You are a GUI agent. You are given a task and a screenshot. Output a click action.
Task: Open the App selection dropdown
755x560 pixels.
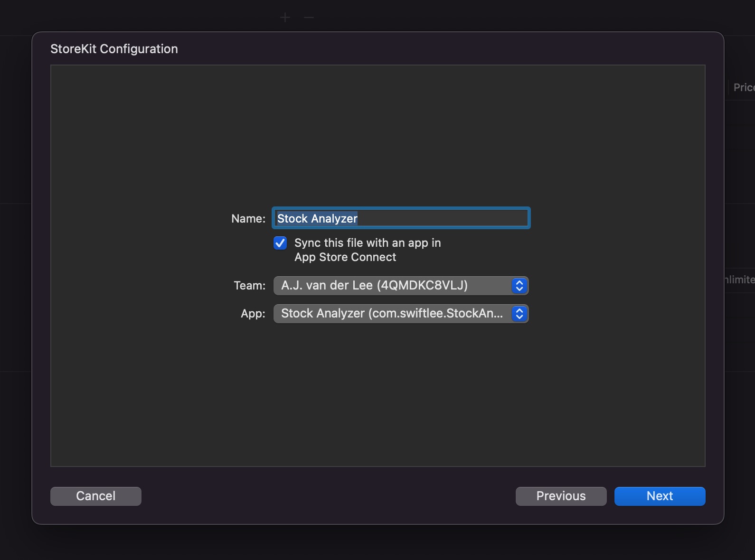pyautogui.click(x=401, y=314)
